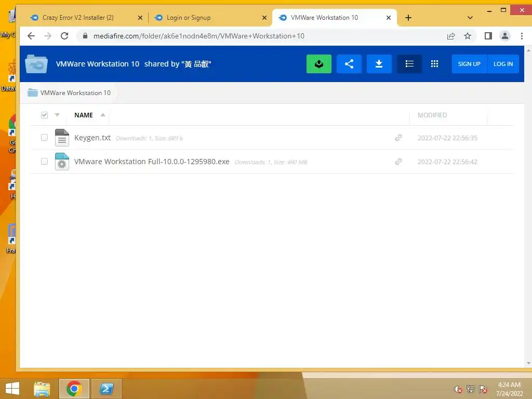The image size is (532, 399).
Task: Click the exe modified date 22:56:42
Action: (x=447, y=162)
